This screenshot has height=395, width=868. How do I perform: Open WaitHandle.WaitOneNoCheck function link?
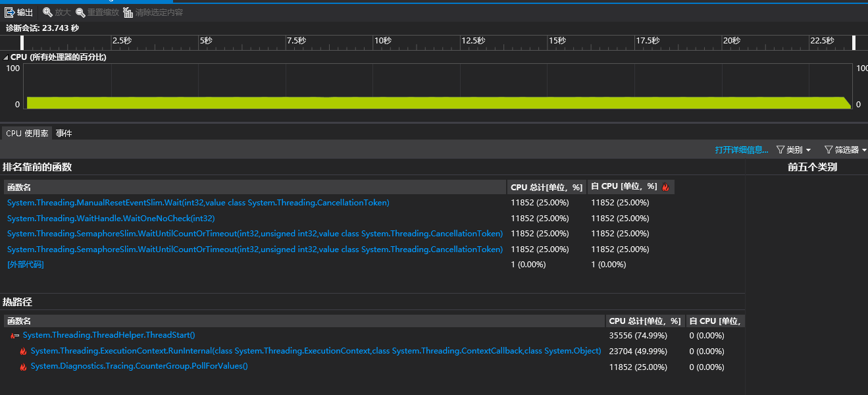coord(111,219)
